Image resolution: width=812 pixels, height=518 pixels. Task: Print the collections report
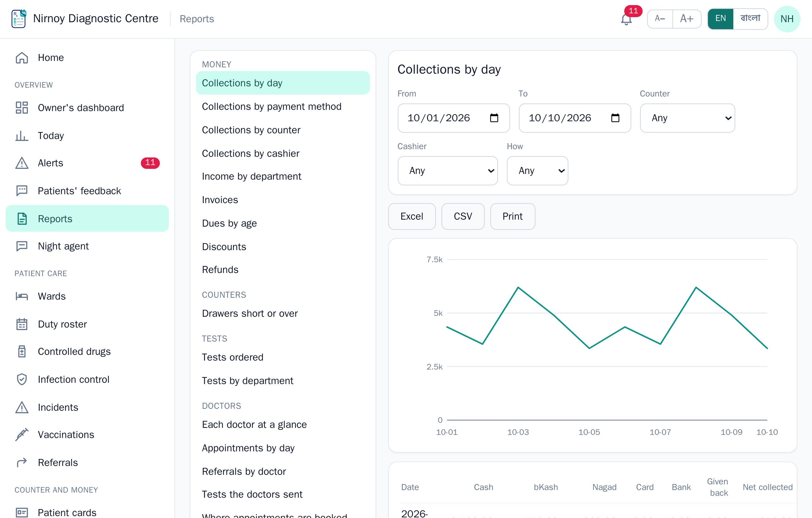tap(512, 216)
